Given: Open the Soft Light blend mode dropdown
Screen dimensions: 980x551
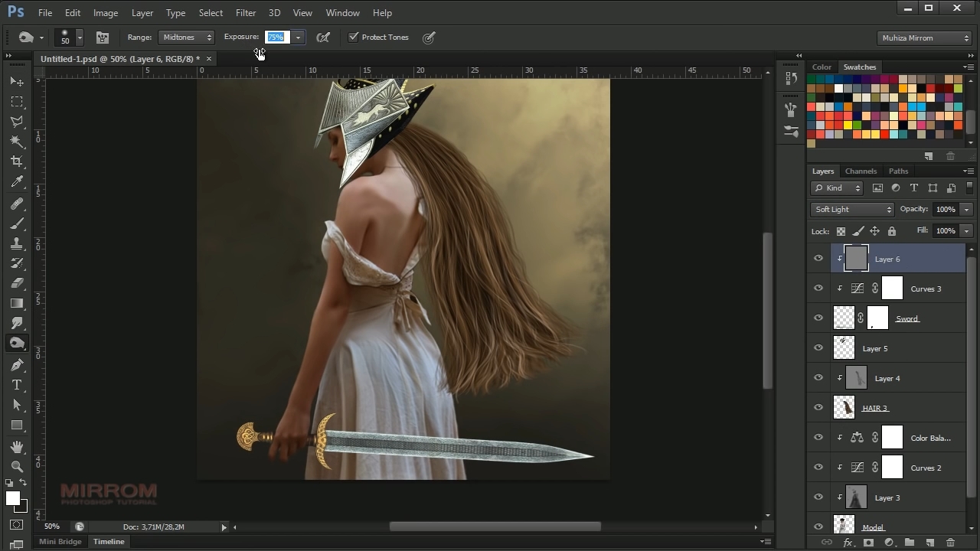Looking at the screenshot, I should tap(852, 210).
